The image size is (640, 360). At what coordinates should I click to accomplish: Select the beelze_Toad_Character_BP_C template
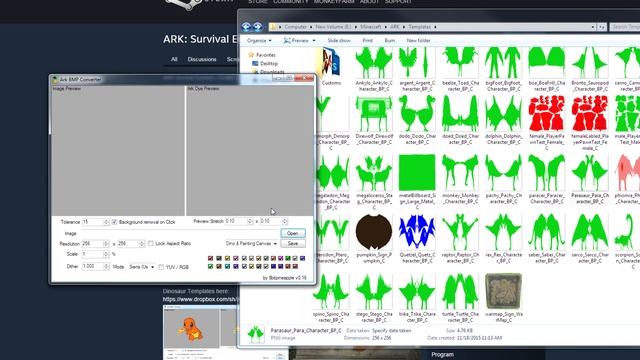click(460, 69)
